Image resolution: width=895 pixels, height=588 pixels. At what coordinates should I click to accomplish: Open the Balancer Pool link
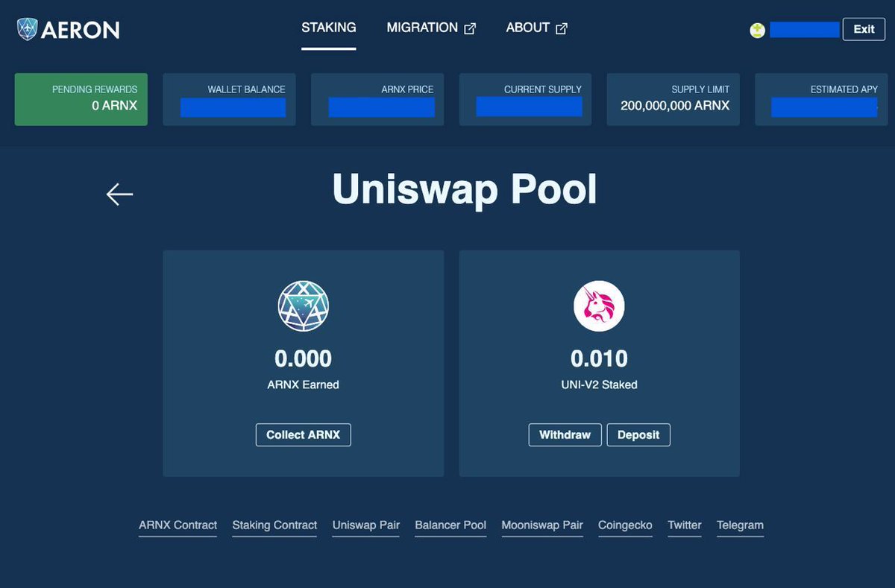click(450, 525)
